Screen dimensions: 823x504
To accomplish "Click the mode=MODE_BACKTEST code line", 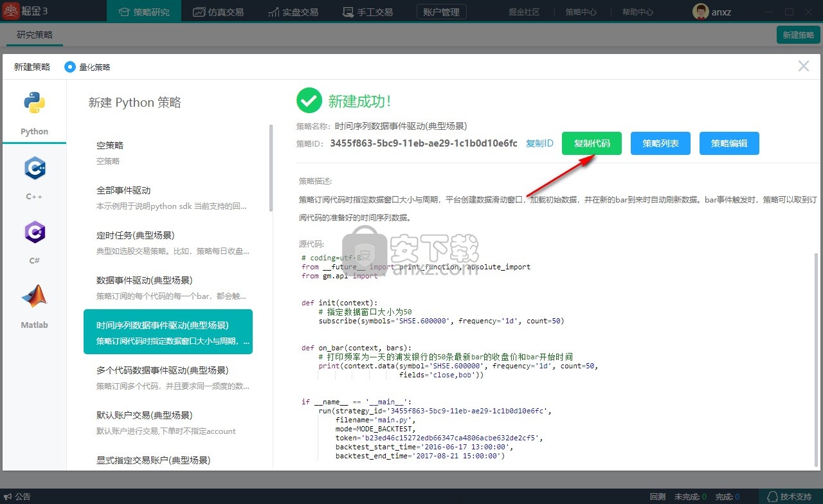I will coord(375,429).
